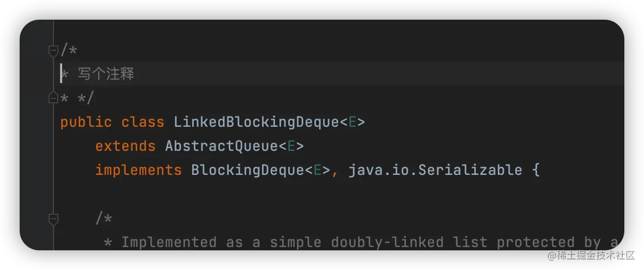Click the fold end marker beside "* */"
Viewport: 644px width, 270px height.
pyautogui.click(x=53, y=98)
